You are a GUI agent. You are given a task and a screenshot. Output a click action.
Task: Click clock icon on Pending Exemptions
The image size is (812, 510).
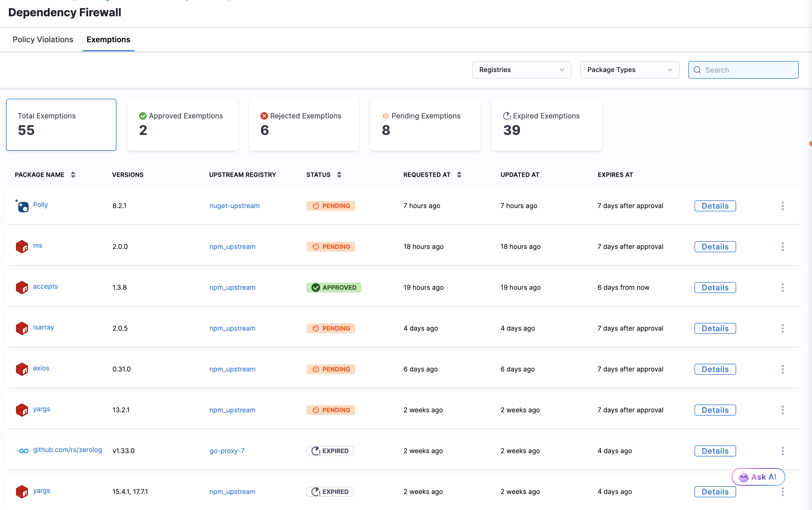point(385,116)
